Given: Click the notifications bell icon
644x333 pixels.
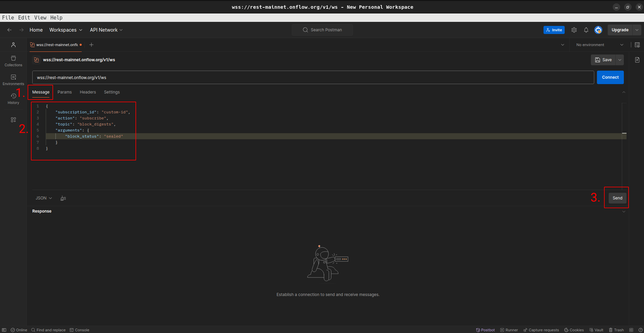Looking at the screenshot, I should pyautogui.click(x=586, y=30).
